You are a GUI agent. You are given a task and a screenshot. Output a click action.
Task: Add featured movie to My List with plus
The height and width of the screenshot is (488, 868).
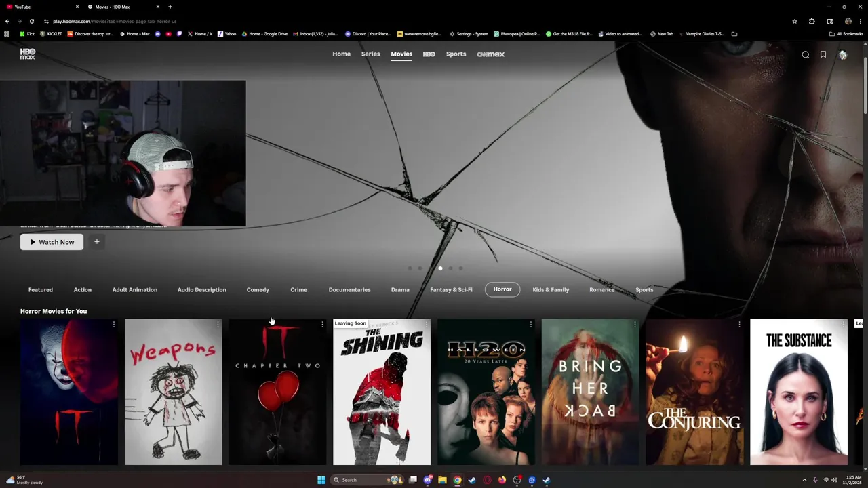[97, 242]
